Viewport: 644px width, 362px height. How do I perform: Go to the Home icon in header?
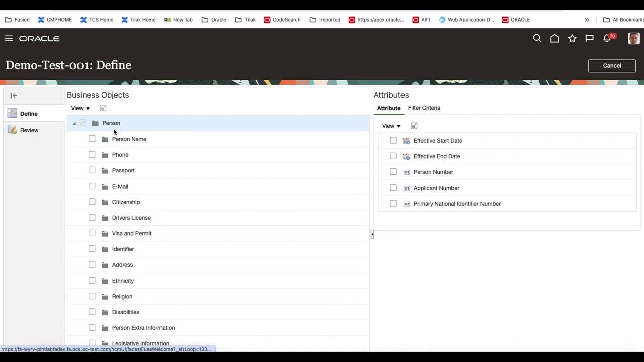[x=554, y=38]
